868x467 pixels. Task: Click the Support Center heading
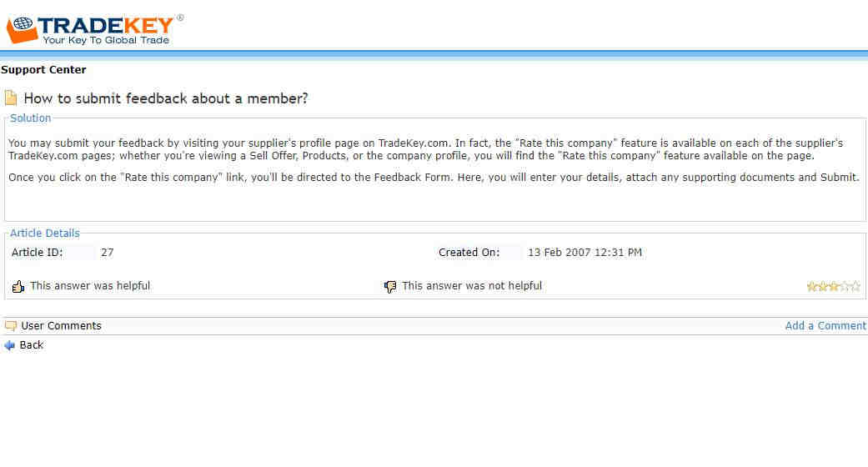43,70
